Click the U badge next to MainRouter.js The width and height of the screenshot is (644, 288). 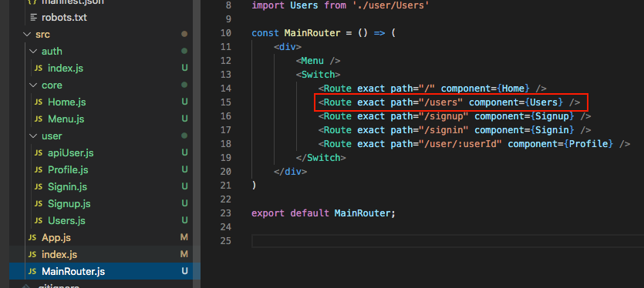tap(185, 272)
